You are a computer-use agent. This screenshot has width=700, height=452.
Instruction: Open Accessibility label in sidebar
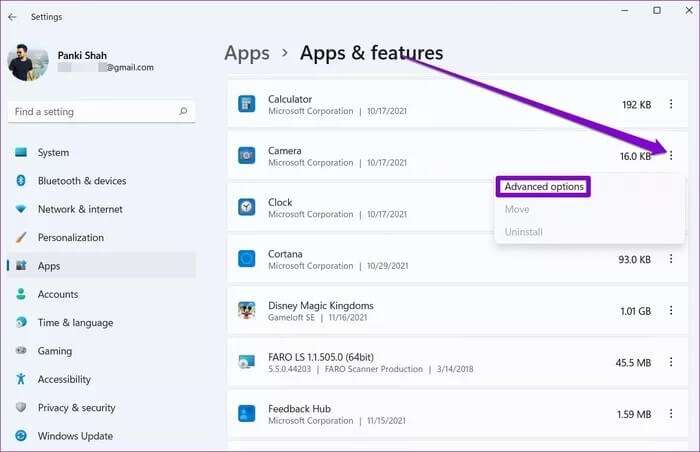point(64,379)
